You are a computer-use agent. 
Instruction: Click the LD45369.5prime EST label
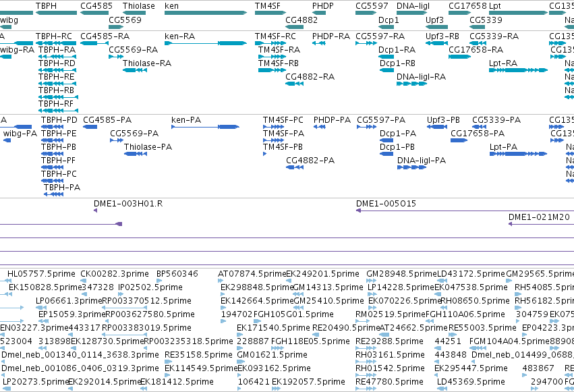coord(471,382)
